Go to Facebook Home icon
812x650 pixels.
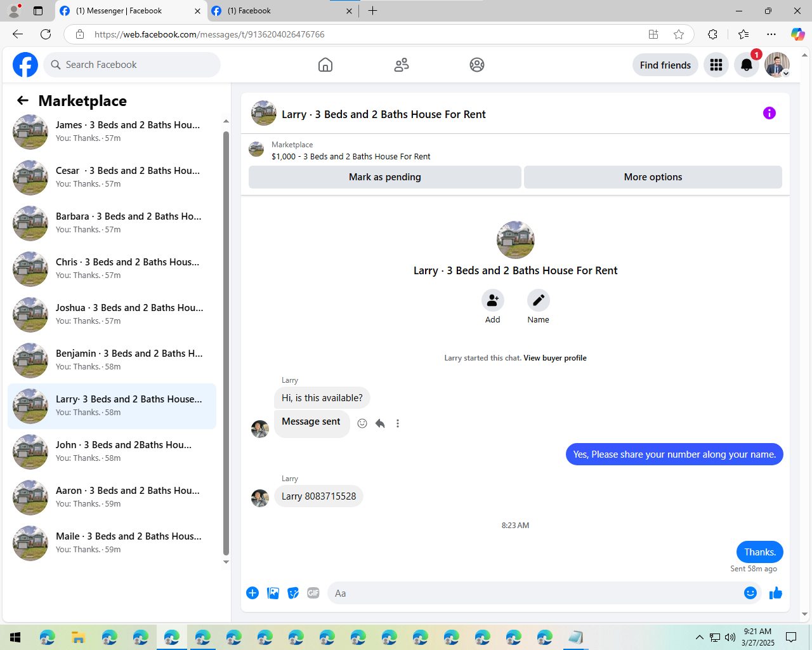coord(325,65)
